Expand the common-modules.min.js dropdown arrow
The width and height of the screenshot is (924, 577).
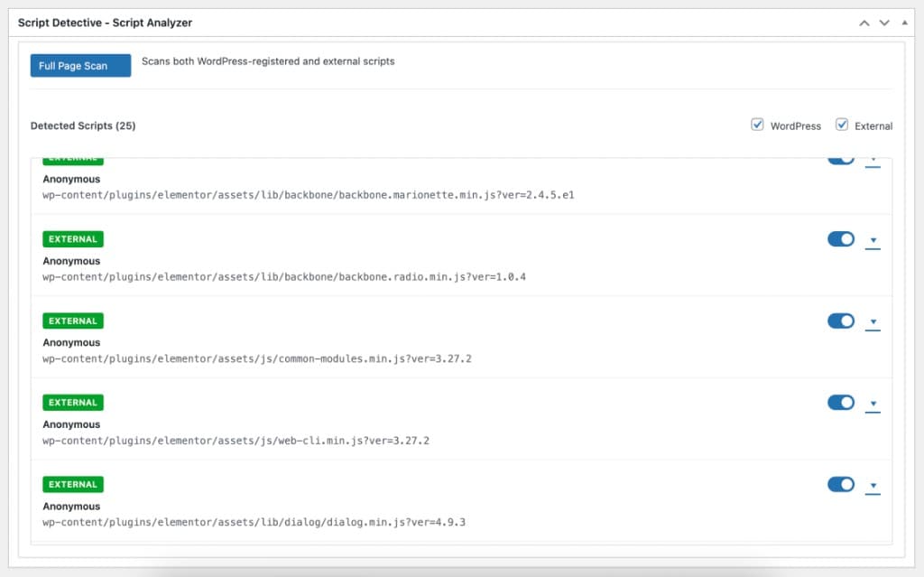(872, 322)
